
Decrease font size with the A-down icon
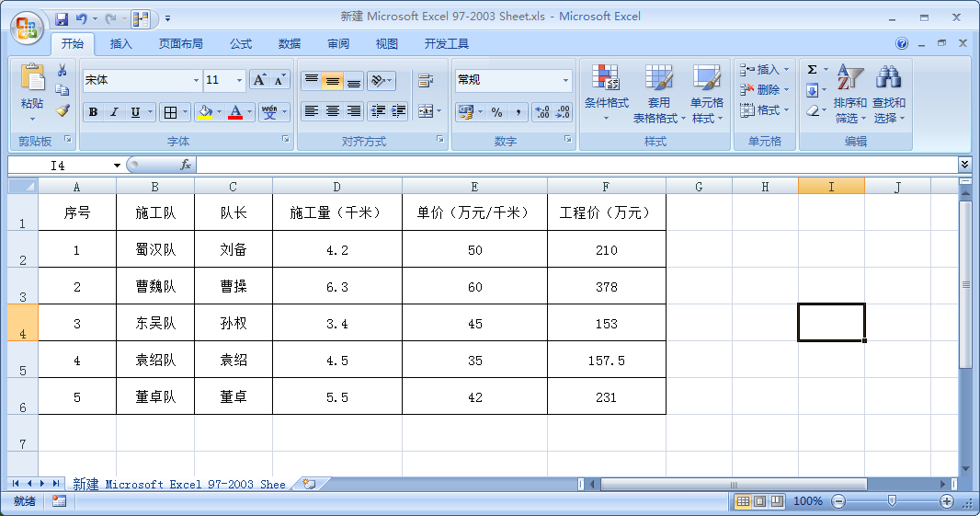(279, 80)
